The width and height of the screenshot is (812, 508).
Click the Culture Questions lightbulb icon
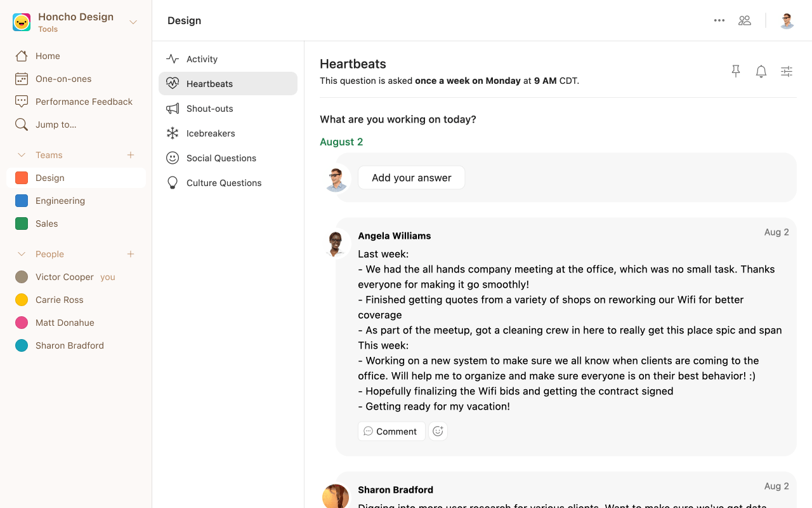(x=173, y=183)
